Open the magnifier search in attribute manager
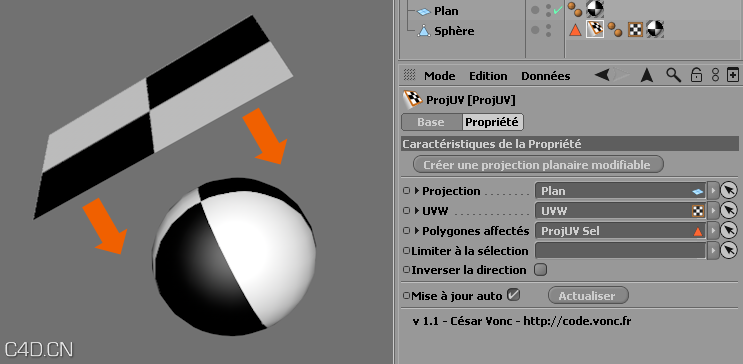 click(x=673, y=75)
